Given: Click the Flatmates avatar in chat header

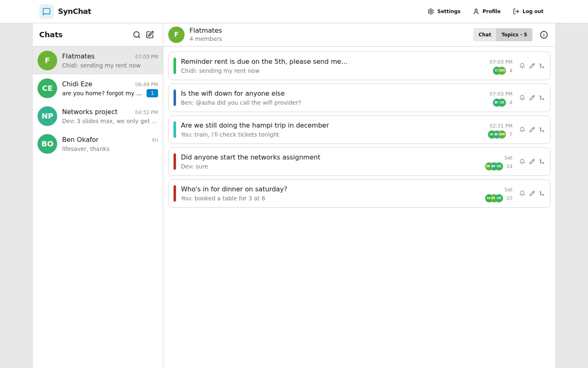Looking at the screenshot, I should [176, 35].
